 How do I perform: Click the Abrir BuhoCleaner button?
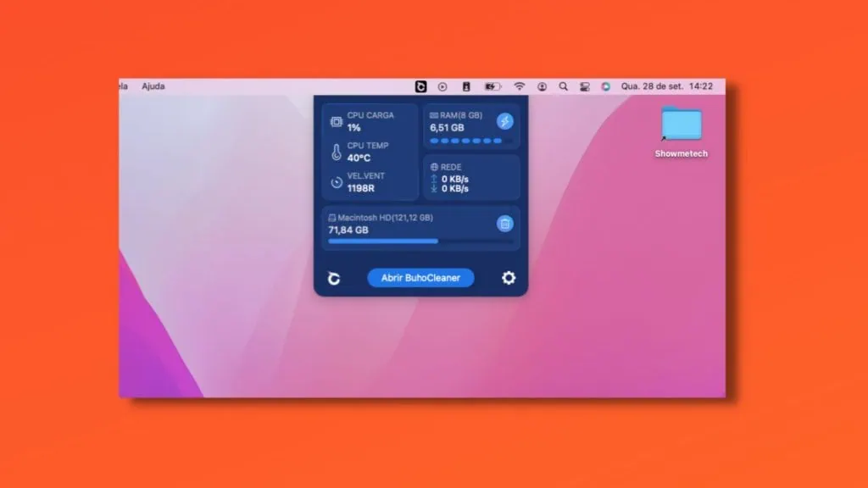pos(420,278)
